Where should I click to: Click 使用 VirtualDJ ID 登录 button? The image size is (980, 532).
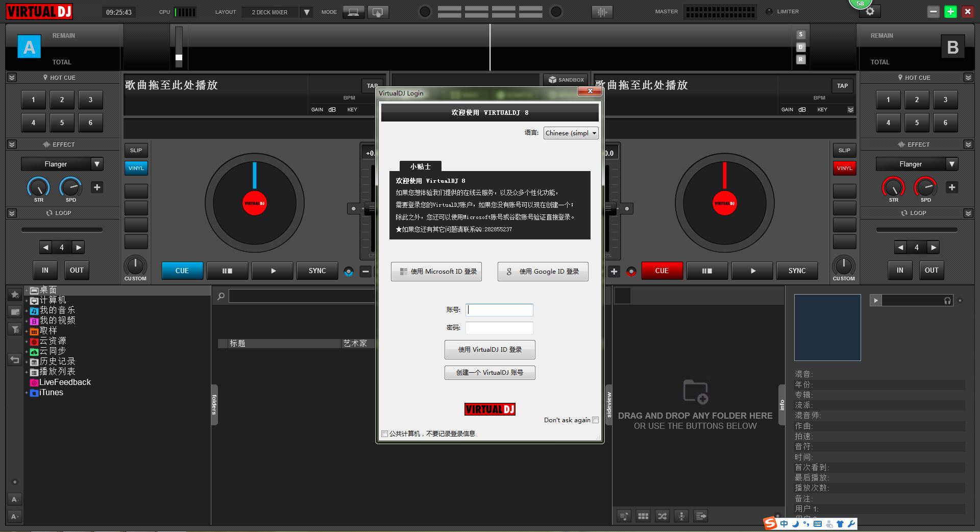click(x=490, y=350)
